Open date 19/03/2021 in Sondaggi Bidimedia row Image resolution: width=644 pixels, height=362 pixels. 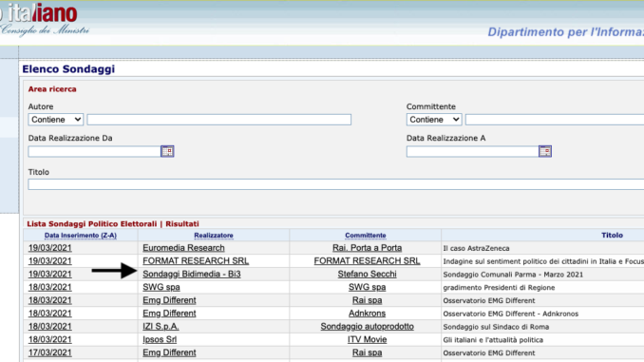(49, 274)
